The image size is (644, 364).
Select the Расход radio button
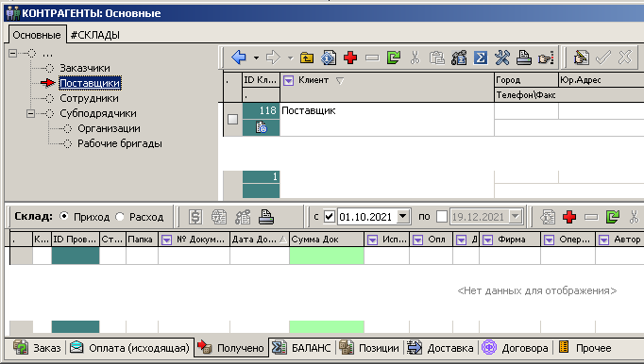pos(120,216)
